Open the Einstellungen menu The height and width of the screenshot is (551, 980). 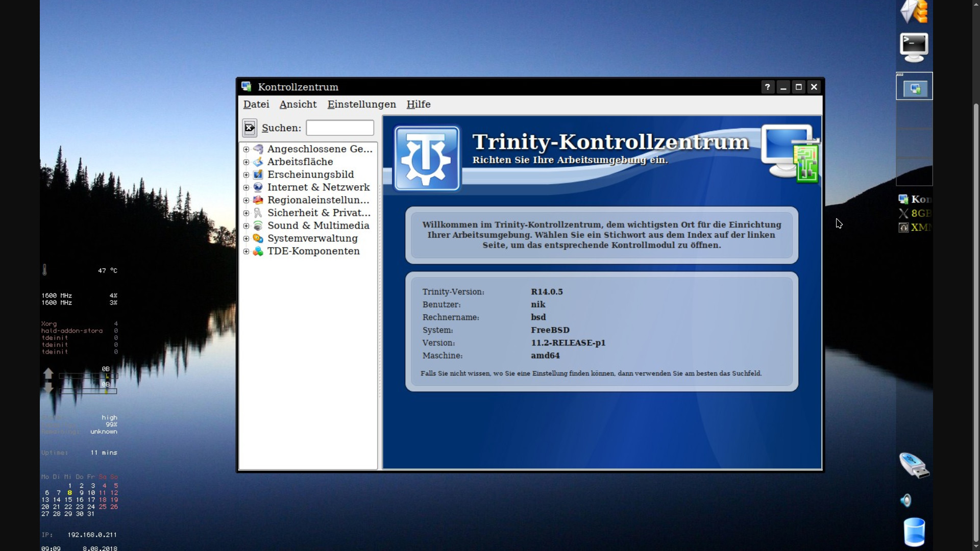[361, 104]
